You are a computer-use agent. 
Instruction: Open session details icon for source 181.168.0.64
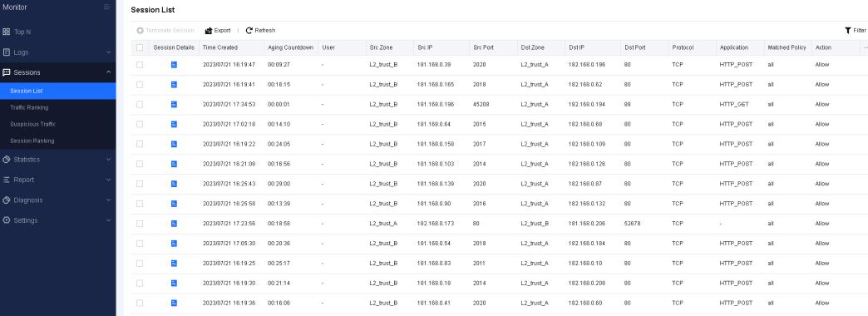(174, 125)
